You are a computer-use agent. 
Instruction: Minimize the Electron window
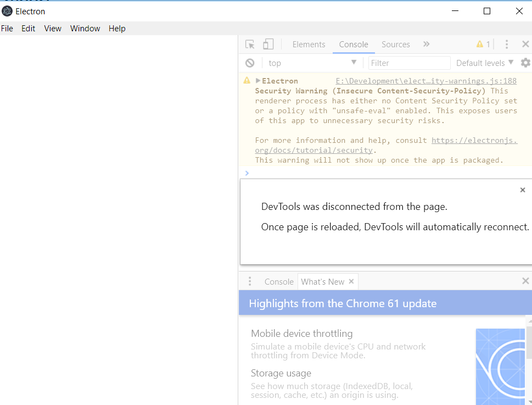coord(455,11)
